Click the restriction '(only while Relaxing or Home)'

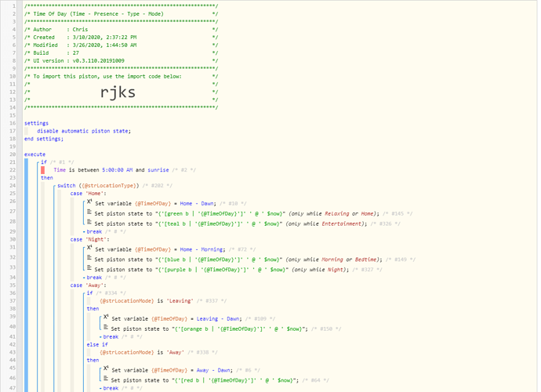pos(334,213)
